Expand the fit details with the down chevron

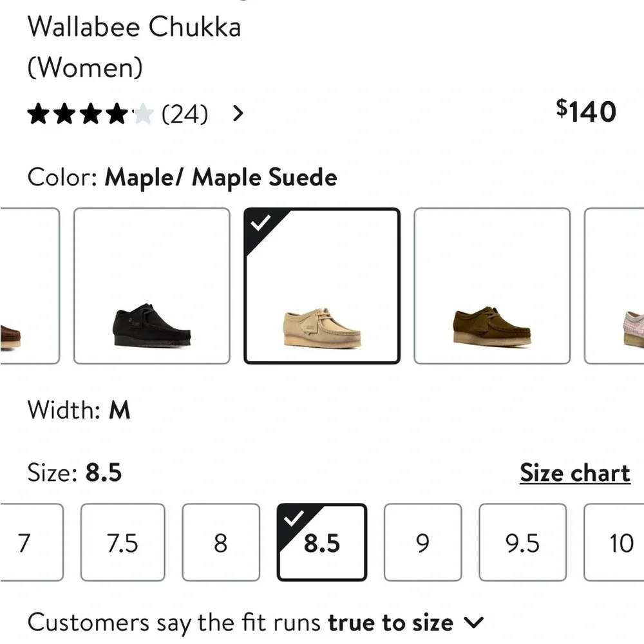[x=475, y=622]
